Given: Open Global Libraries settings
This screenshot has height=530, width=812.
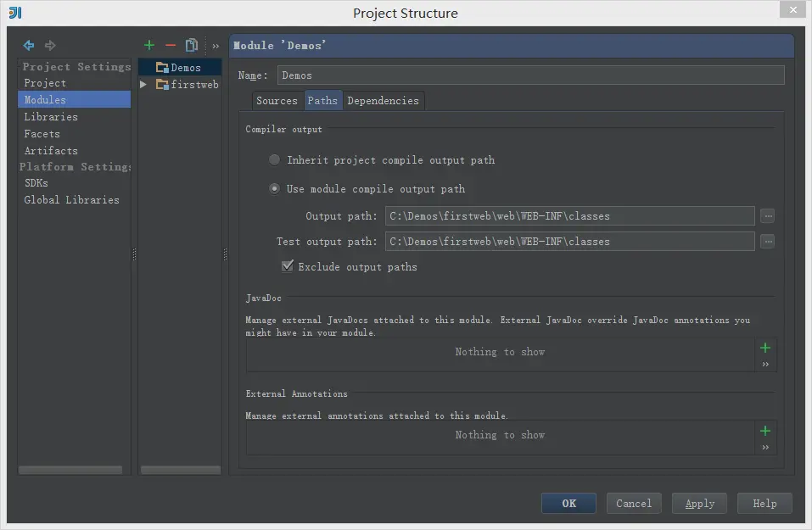Looking at the screenshot, I should pos(71,200).
